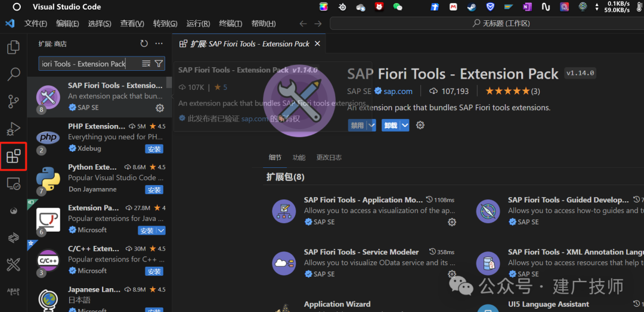This screenshot has height=312, width=644.
Task: Select SAP Fiori Tools extension in the list
Action: (x=100, y=97)
